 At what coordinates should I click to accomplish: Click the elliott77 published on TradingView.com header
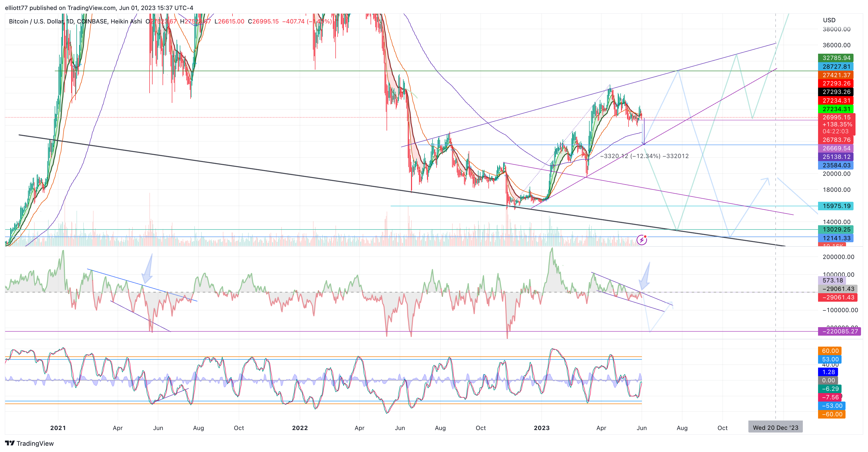tap(99, 8)
